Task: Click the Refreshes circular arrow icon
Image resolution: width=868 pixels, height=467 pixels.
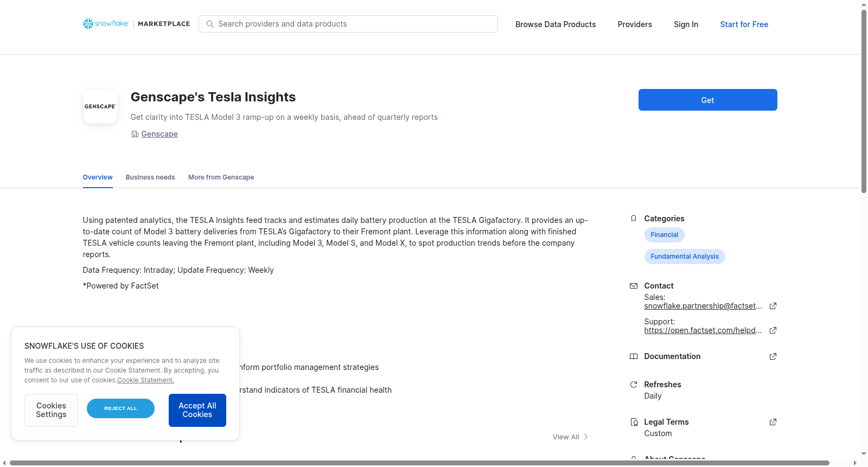Action: click(x=633, y=385)
